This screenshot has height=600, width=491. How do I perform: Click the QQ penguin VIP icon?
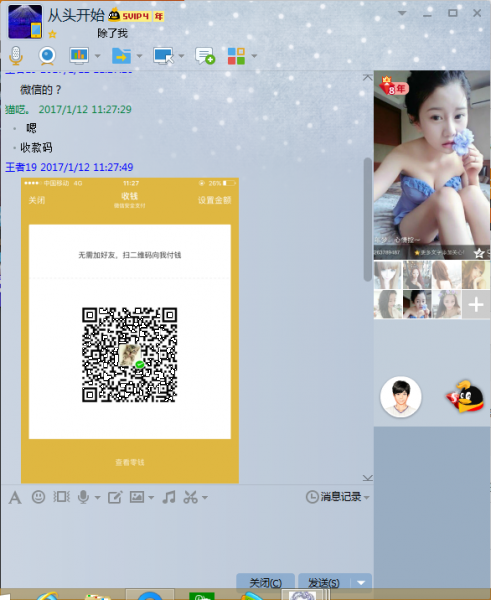[x=465, y=396]
